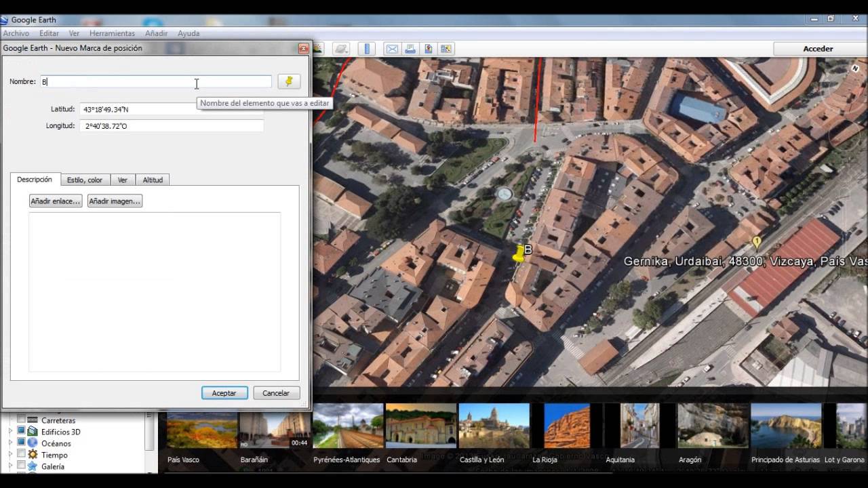Screen dimensions: 868x488
Task: Open the La Rioja thumbnail
Action: click(x=567, y=426)
